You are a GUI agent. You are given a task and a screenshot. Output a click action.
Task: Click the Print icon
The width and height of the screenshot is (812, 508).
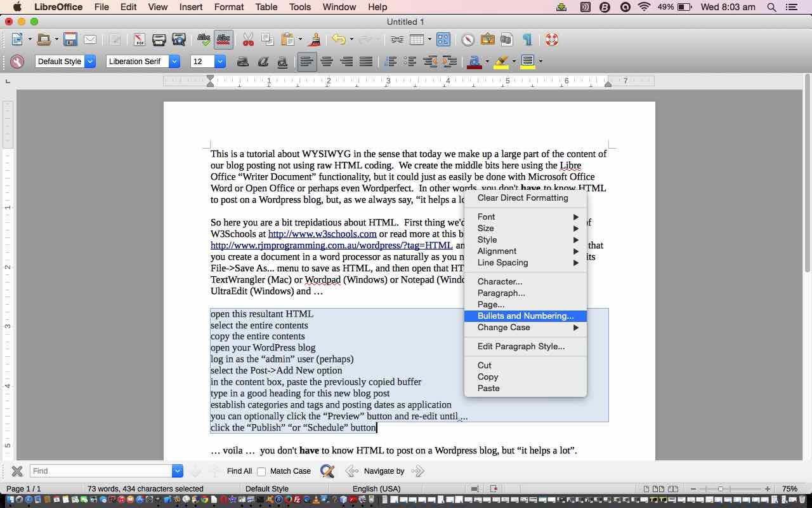159,40
